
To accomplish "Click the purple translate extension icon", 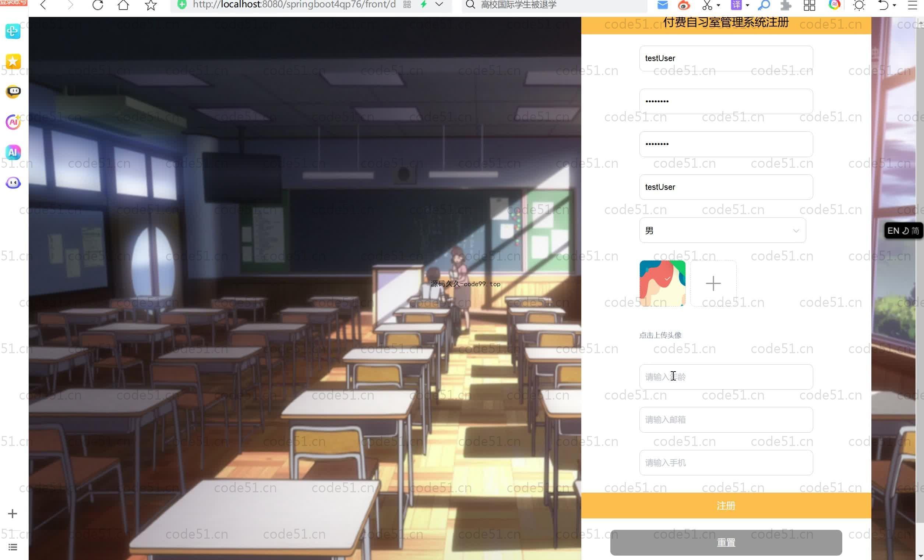I will pos(736,5).
